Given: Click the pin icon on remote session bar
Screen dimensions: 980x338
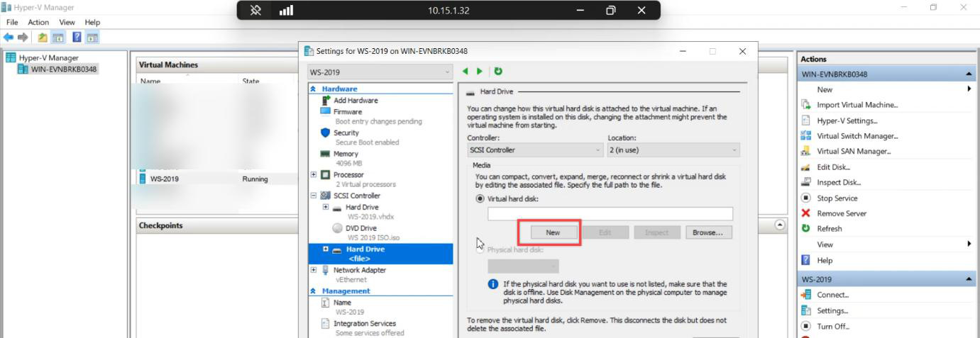Looking at the screenshot, I should tap(256, 11).
